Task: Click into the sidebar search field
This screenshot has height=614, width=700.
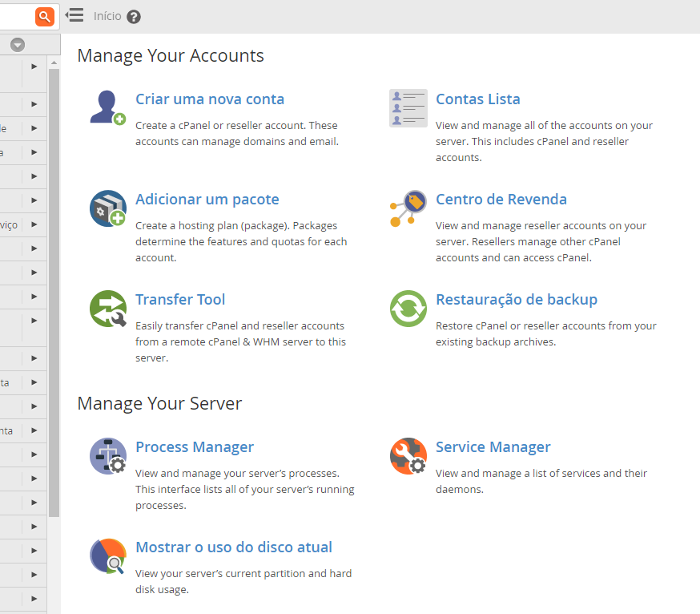Action: (16, 16)
